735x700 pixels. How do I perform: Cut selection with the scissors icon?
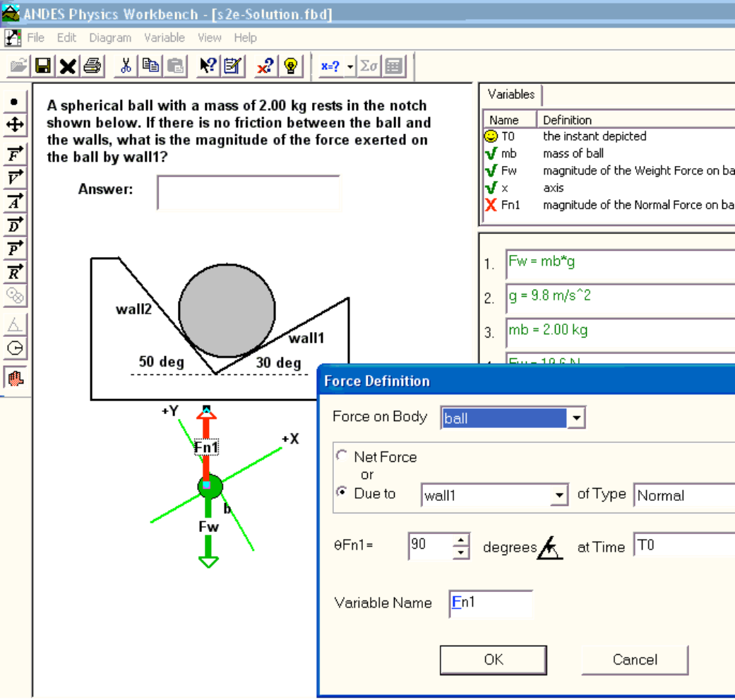[x=126, y=66]
